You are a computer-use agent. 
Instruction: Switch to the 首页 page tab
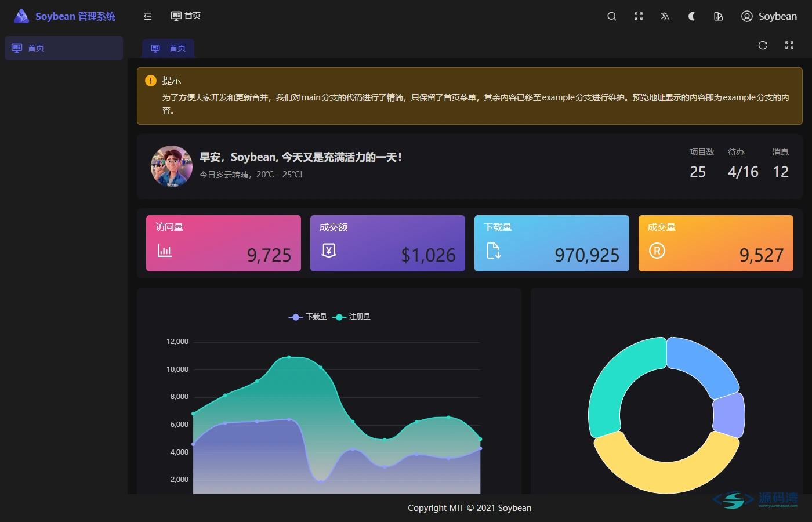168,48
